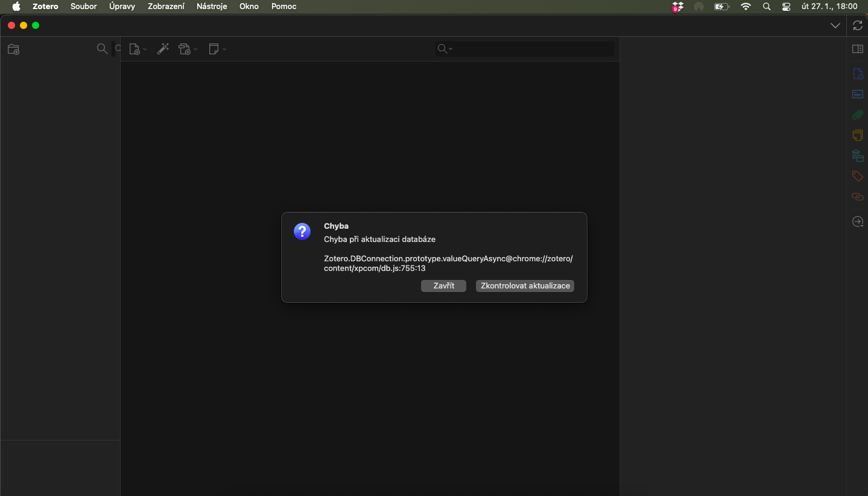
Task: Open the Úpravy menu
Action: point(122,7)
